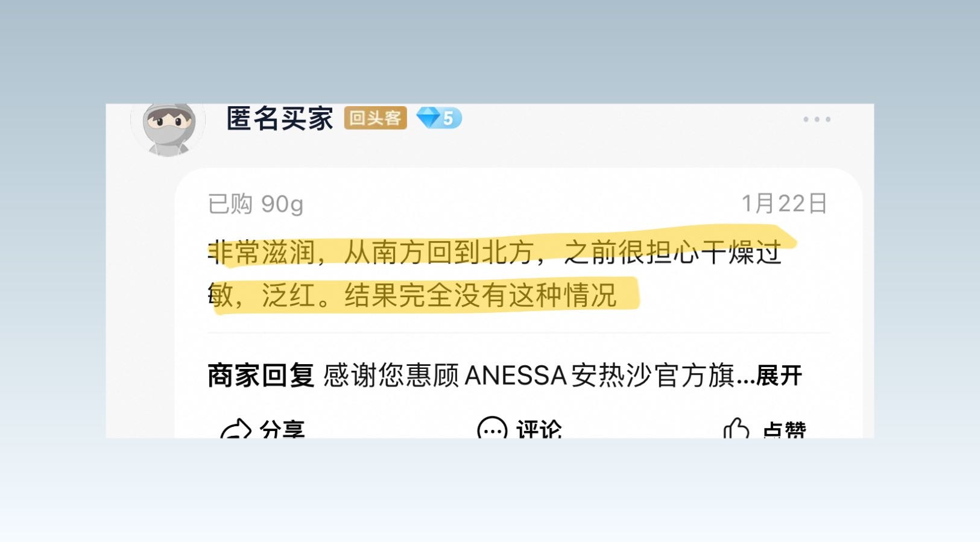
Task: Click the 点赞 like label
Action: pyautogui.click(x=784, y=429)
